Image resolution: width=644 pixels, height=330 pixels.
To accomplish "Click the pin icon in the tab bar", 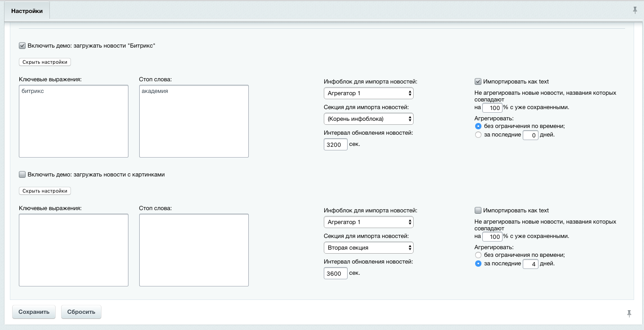I will 635,10.
